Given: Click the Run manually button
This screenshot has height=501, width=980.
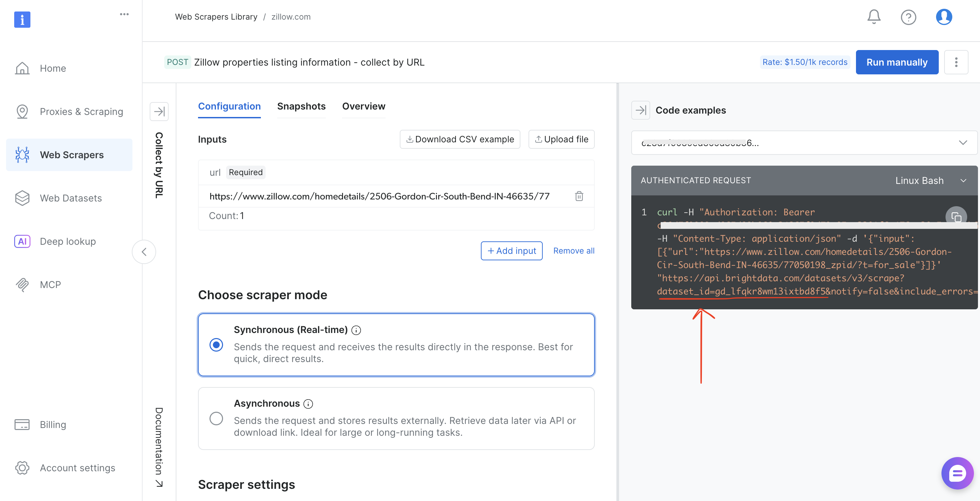Looking at the screenshot, I should [897, 62].
